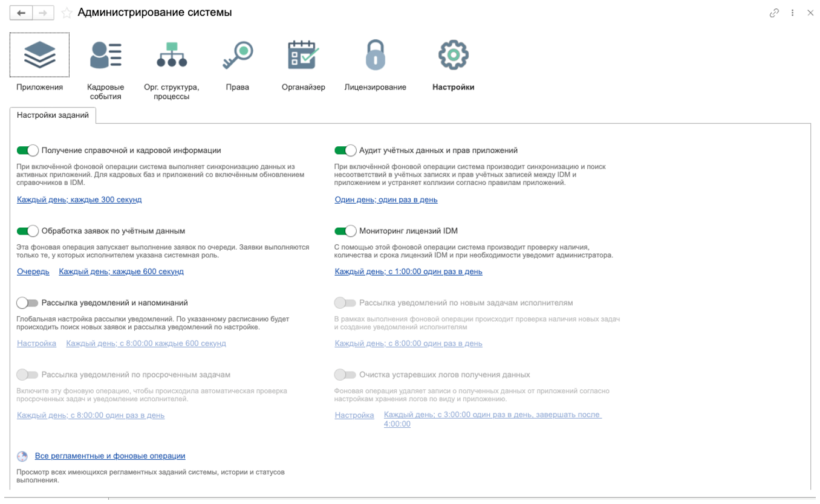Open the Кадровые события icon
The width and height of the screenshot is (820, 504).
105,56
